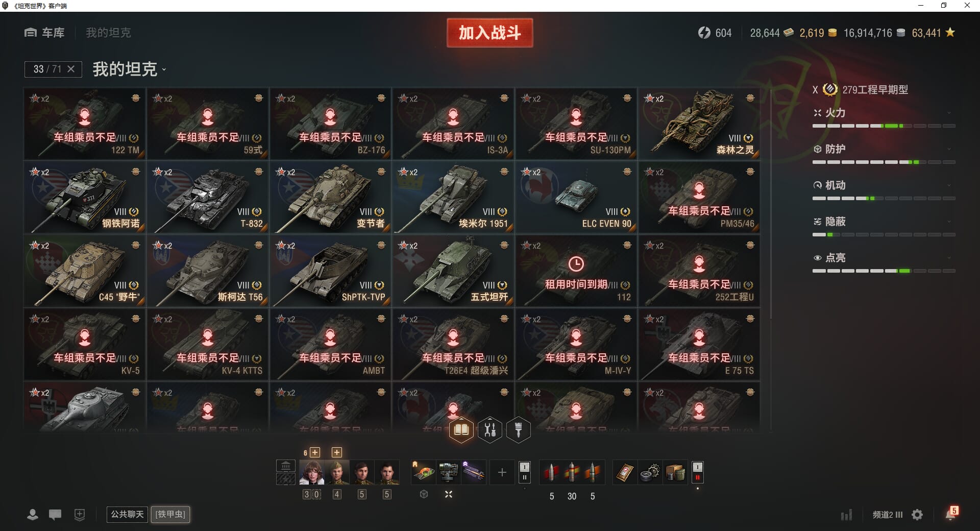
Task: Select the repair kit consumable with gears
Action: pyautogui.click(x=650, y=472)
